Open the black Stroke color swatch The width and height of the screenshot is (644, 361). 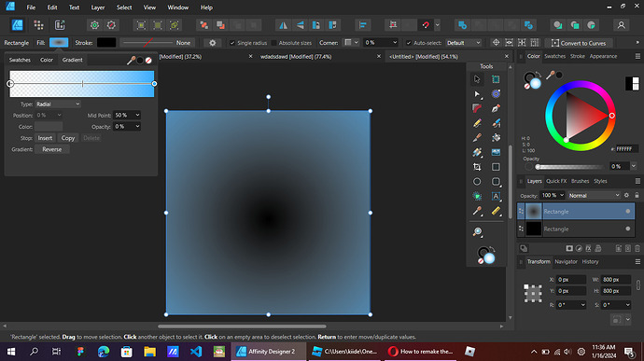click(106, 42)
